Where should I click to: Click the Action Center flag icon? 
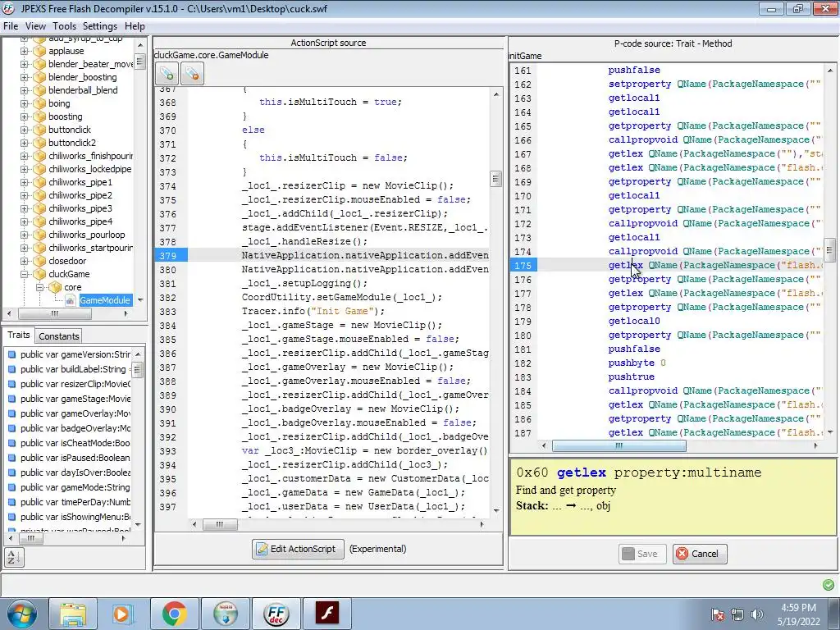point(718,614)
